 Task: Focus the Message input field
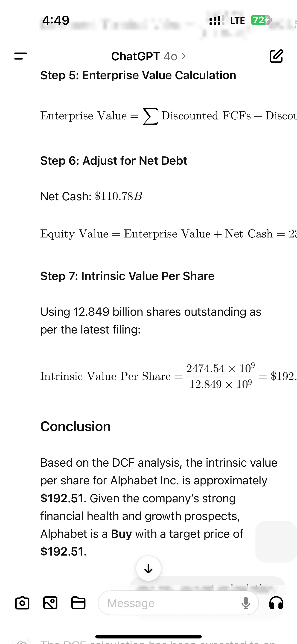coord(170,603)
